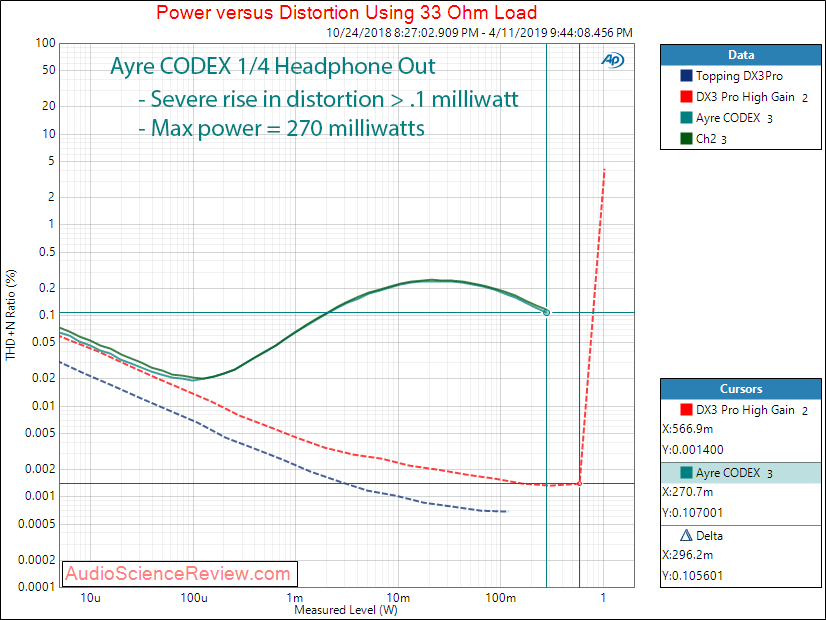Click the DX3 Pro High Gain cursor row
Screen dimensions: 826x620
coord(741,410)
